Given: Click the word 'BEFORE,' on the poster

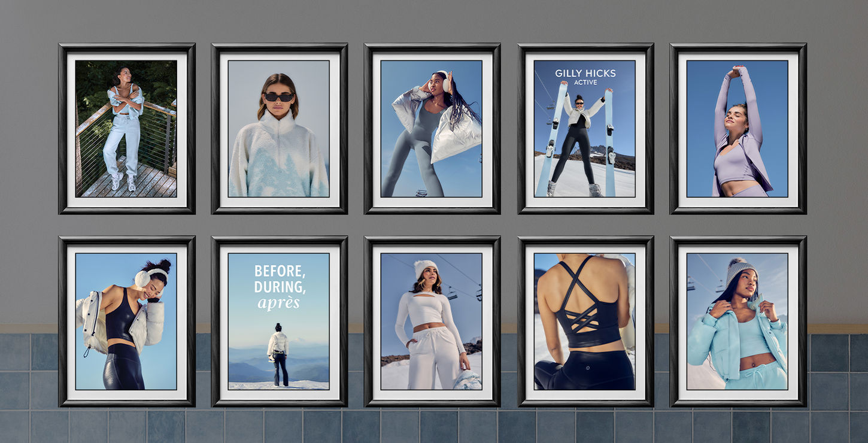Looking at the screenshot, I should coord(280,271).
